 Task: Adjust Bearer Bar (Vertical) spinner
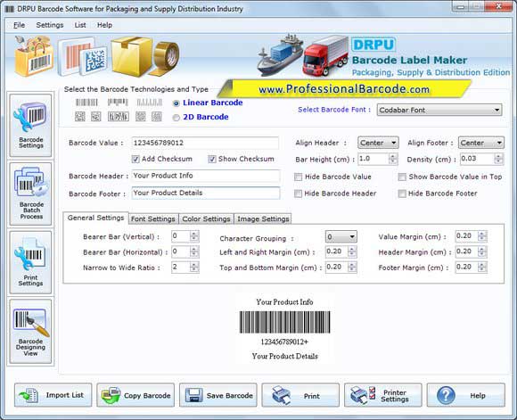point(194,236)
